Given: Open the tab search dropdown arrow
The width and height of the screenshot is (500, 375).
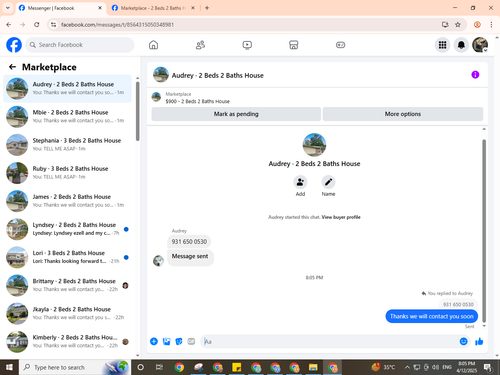Looking at the screenshot, I should coord(7,8).
